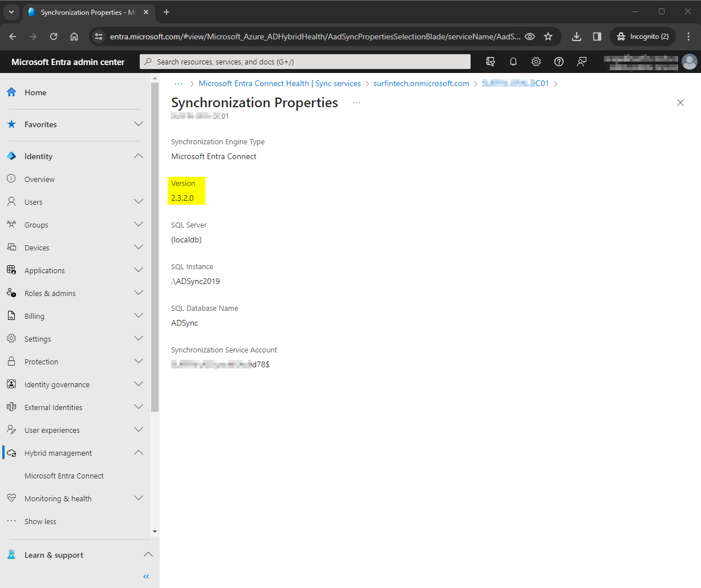Open a new browser tab
Screen dimensions: 701x588
coord(167,12)
